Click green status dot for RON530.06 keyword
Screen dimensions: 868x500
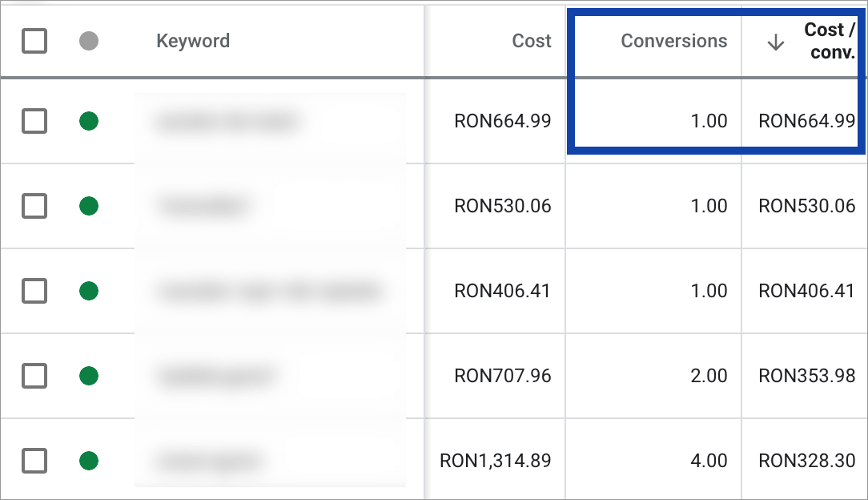pyautogui.click(x=89, y=207)
